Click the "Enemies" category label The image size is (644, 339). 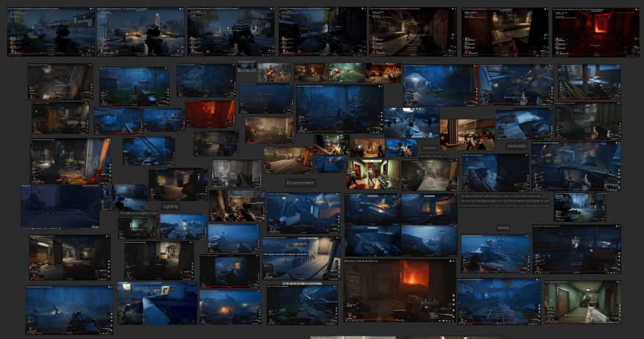[429, 148]
